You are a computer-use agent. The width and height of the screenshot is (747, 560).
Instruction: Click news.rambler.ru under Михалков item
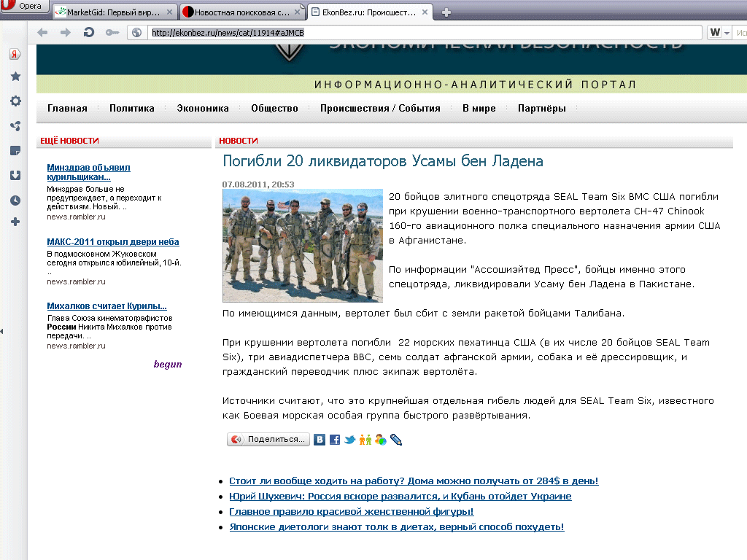(76, 346)
